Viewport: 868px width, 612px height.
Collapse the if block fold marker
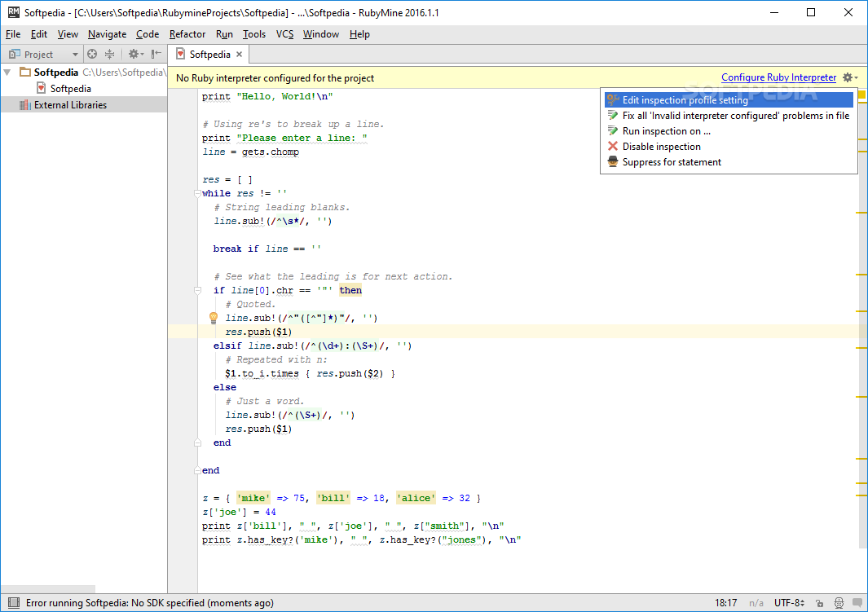point(197,290)
